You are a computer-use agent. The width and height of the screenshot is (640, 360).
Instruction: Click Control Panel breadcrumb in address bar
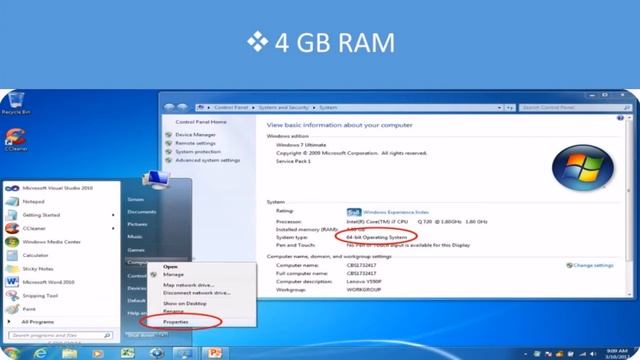(x=231, y=108)
